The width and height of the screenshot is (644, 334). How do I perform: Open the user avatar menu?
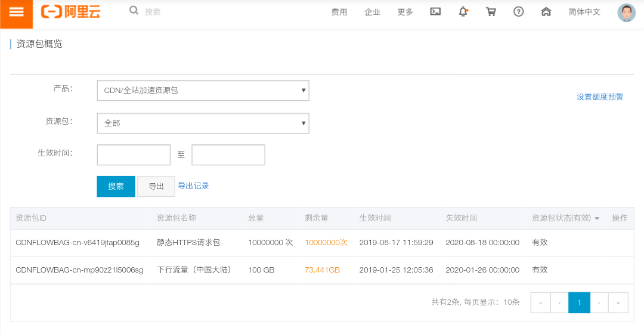626,13
